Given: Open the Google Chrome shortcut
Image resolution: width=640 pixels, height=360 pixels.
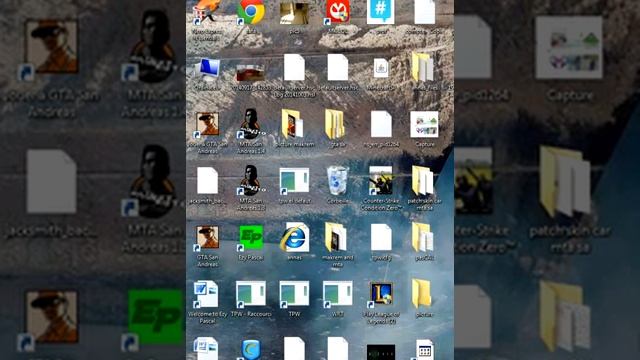Looking at the screenshot, I should tap(251, 12).
